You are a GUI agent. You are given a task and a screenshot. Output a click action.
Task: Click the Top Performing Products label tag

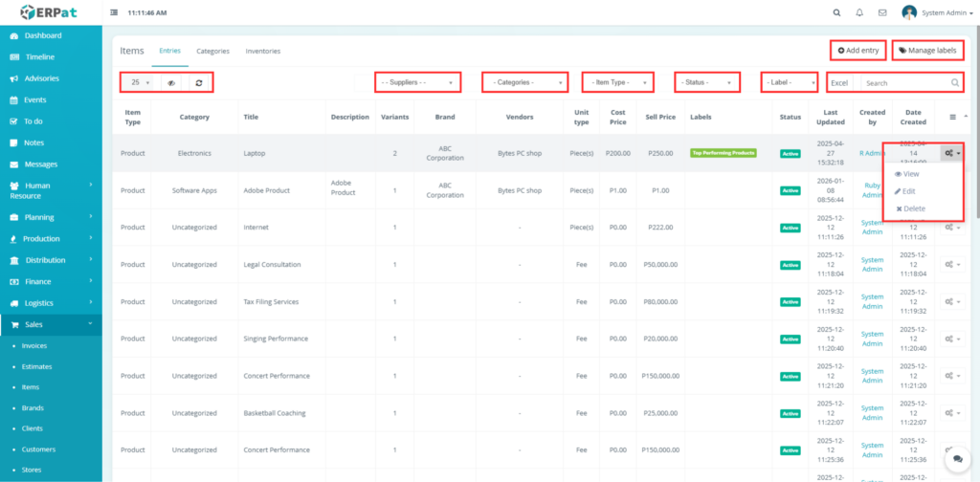pyautogui.click(x=723, y=153)
